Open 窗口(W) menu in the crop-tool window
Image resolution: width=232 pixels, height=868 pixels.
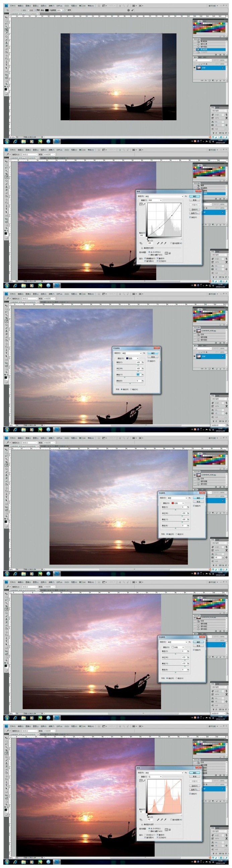(x=82, y=6)
